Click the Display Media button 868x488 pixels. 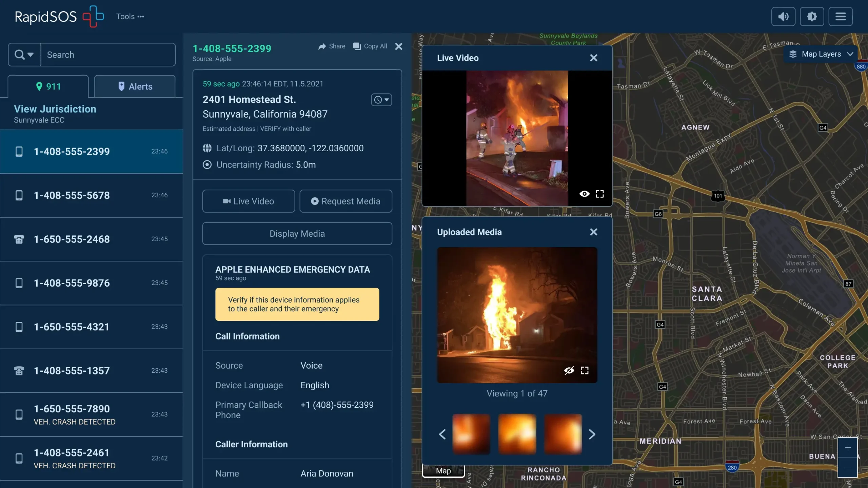click(297, 234)
